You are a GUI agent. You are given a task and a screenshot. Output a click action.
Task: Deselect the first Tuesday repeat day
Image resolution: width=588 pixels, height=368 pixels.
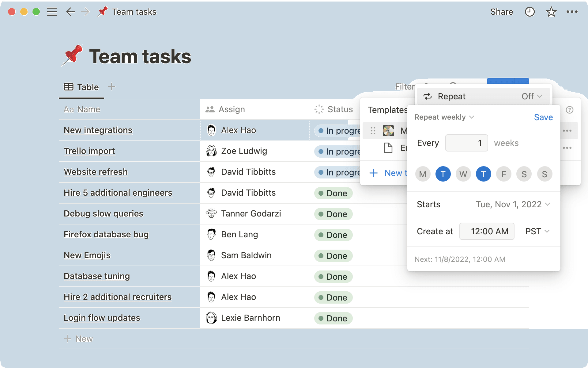coord(443,174)
